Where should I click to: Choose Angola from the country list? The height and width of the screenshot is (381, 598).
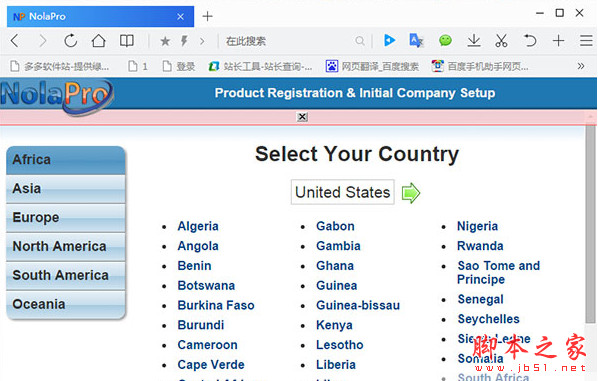tap(198, 246)
